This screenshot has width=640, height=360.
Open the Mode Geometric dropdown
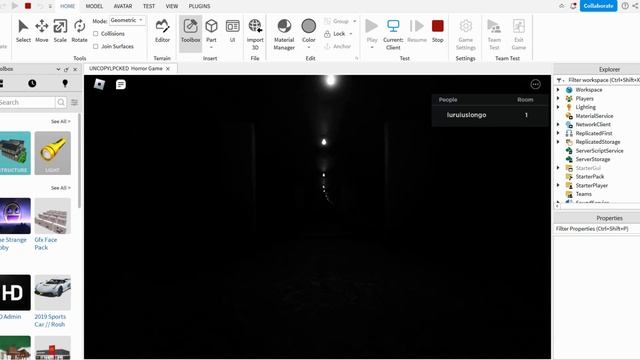(x=127, y=20)
